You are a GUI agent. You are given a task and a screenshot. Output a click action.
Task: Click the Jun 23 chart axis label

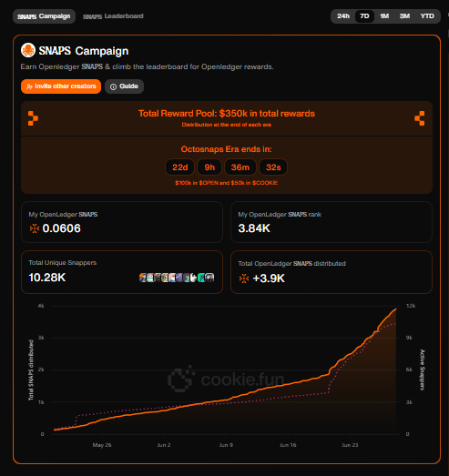click(x=350, y=445)
